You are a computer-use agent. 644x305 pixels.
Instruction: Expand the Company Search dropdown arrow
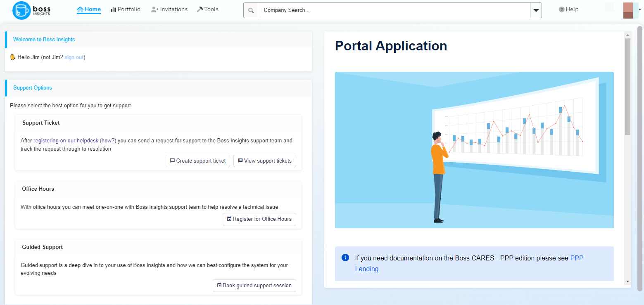[536, 10]
